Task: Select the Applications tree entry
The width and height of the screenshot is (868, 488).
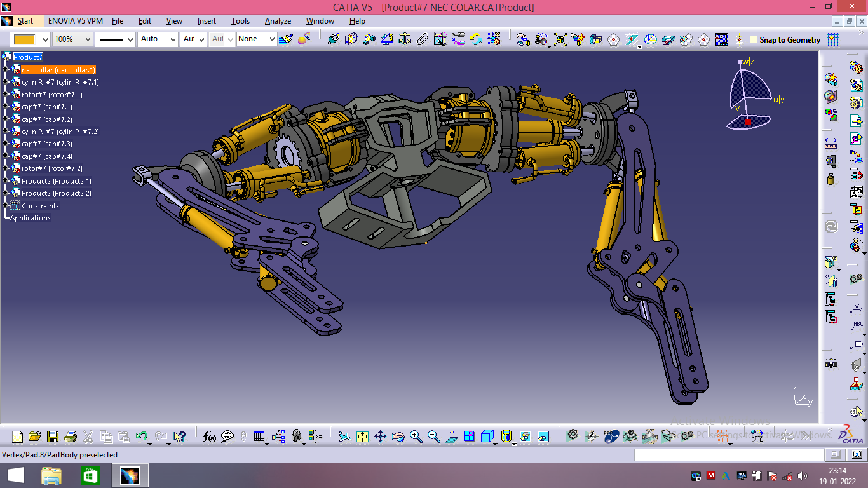Action: tap(31, 218)
